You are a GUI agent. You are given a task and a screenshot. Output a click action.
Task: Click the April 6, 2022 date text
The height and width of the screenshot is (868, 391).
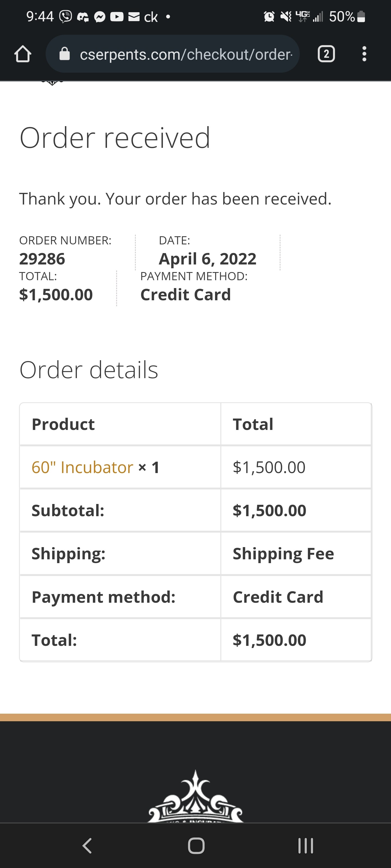(207, 259)
